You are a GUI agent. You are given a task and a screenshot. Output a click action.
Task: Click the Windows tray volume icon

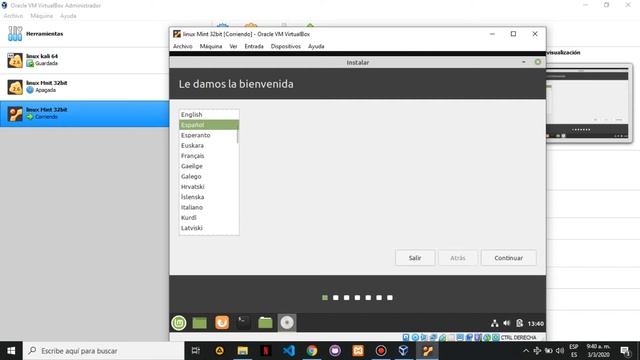tap(560, 351)
